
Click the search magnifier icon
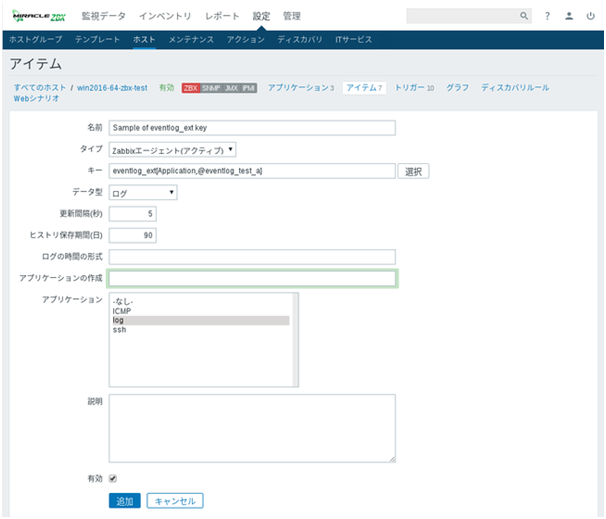(525, 16)
